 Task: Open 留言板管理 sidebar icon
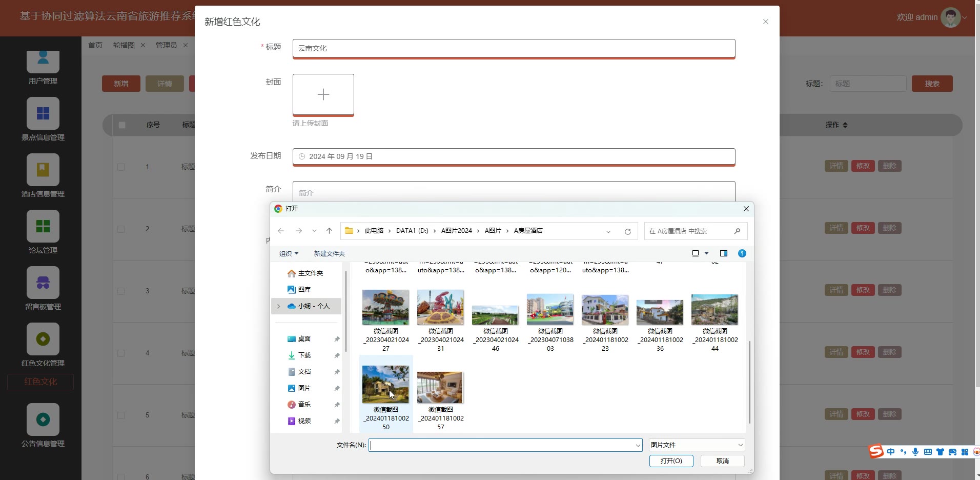[x=43, y=283]
